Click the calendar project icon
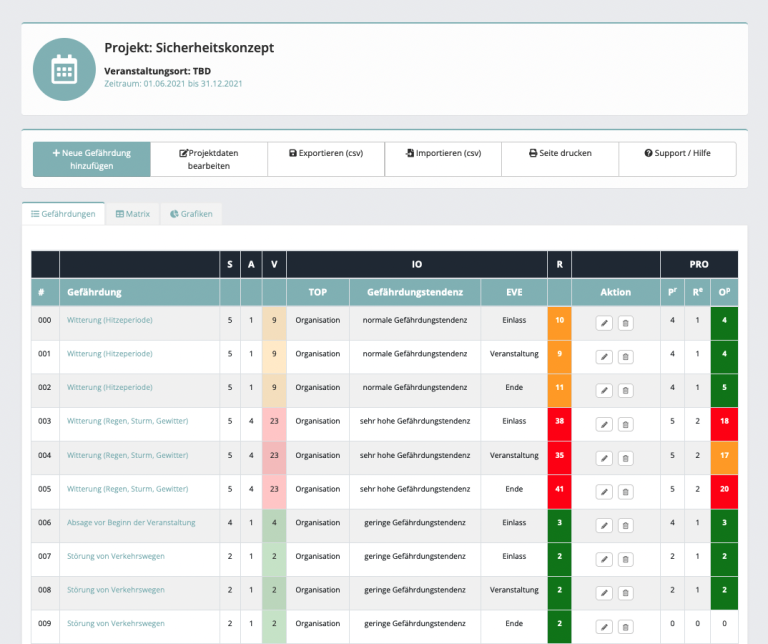Image resolution: width=768 pixels, height=644 pixels. click(64, 70)
